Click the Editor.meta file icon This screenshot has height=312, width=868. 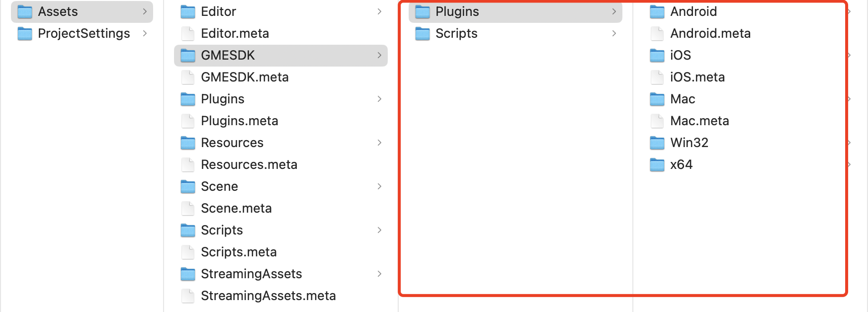coord(188,33)
